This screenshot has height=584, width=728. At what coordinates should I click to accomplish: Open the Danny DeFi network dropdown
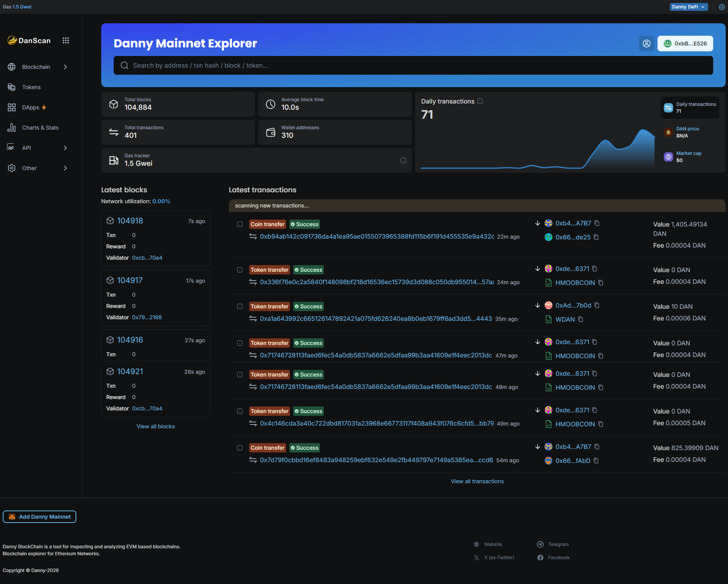688,7
